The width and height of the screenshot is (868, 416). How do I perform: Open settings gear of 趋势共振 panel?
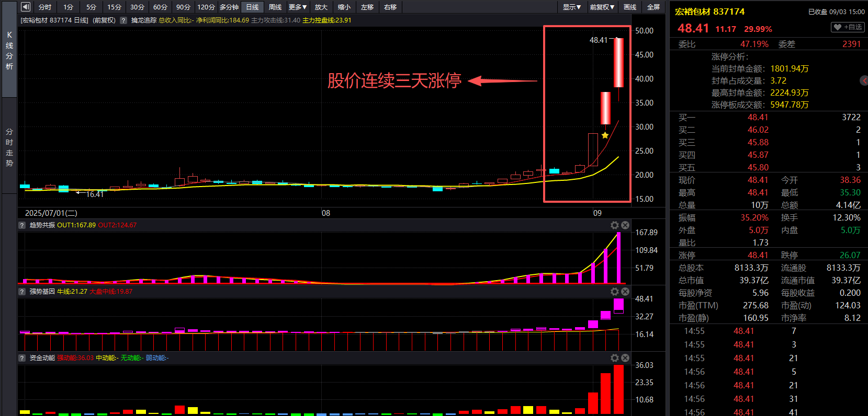[615, 225]
